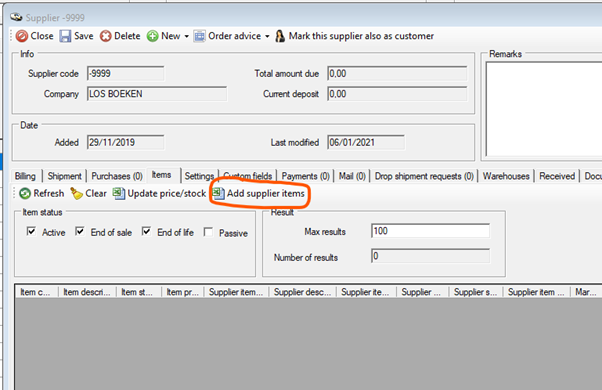Click Mark this supplier also as customer
The width and height of the screenshot is (602, 390).
click(361, 36)
